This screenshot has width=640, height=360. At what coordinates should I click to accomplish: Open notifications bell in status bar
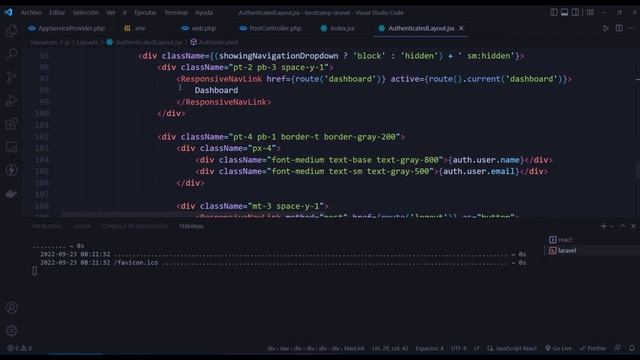(x=632, y=348)
